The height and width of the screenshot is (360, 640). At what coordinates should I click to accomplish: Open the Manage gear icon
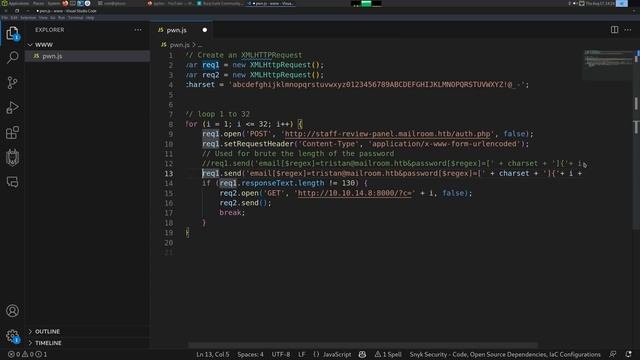pyautogui.click(x=12, y=336)
